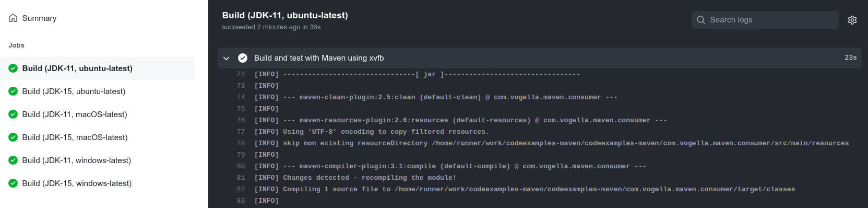Click the jar separator log line 72
The image size is (868, 208).
click(417, 74)
